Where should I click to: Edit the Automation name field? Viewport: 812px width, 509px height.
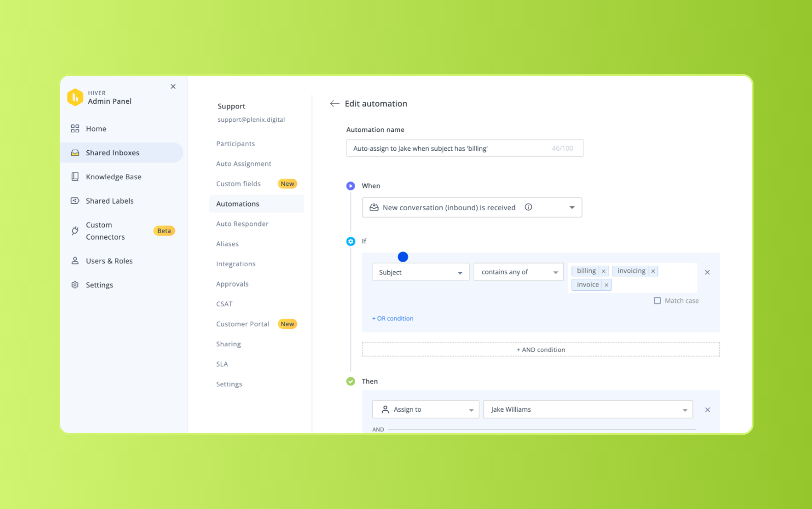(x=465, y=148)
